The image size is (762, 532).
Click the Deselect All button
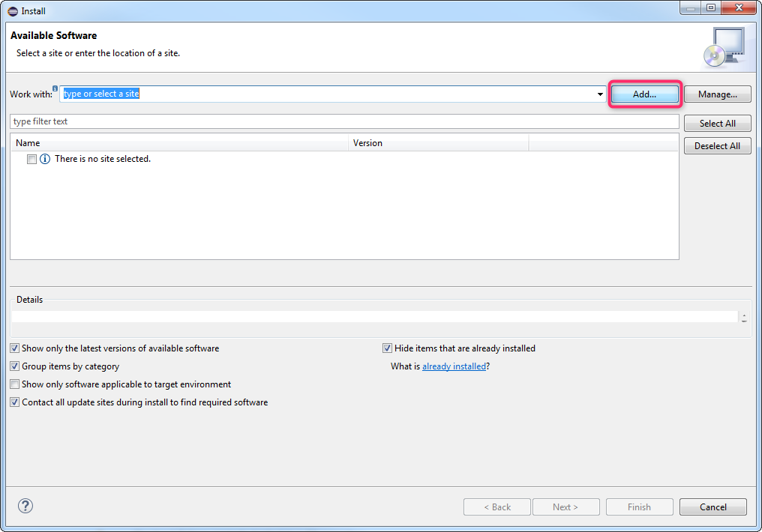tap(717, 145)
